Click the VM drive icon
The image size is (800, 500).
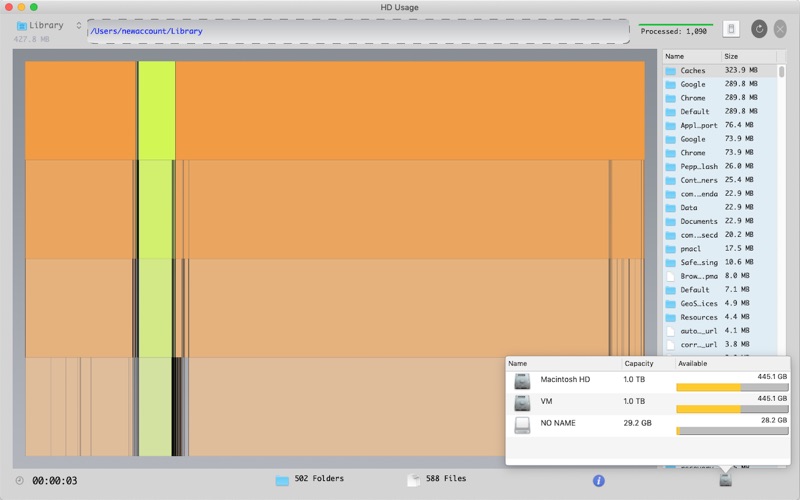coord(522,404)
